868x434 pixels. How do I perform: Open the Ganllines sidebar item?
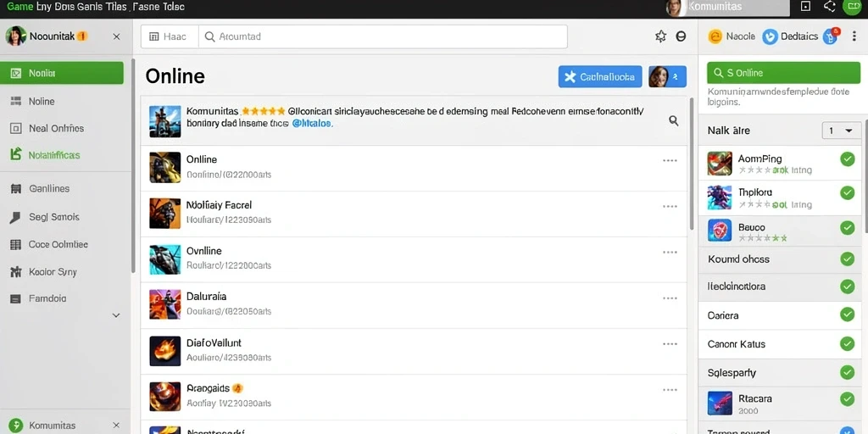(47, 189)
